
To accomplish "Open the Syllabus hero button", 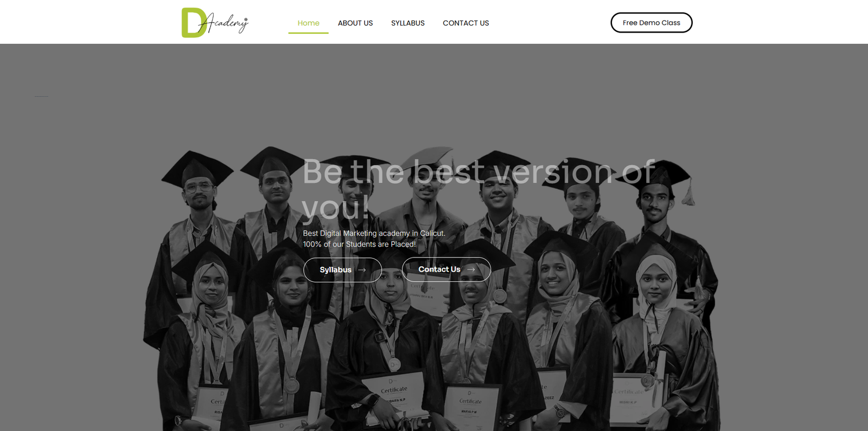I will (342, 270).
